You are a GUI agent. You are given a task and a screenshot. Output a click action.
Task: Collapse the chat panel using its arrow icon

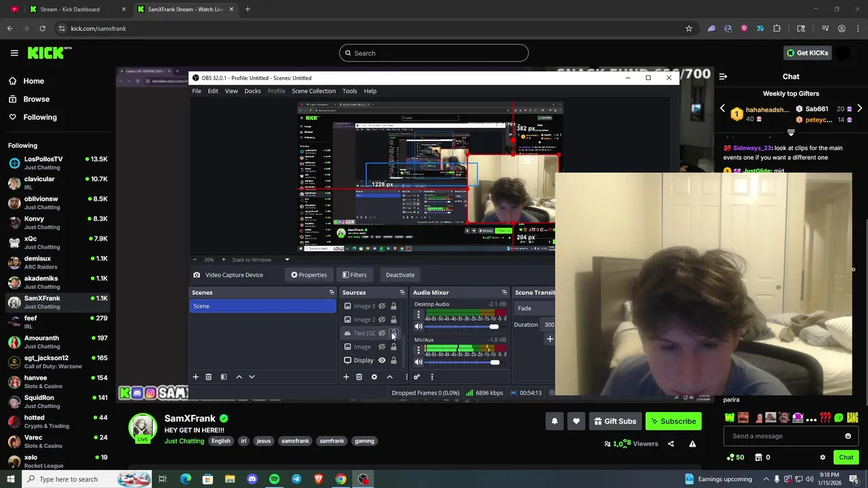pos(723,77)
